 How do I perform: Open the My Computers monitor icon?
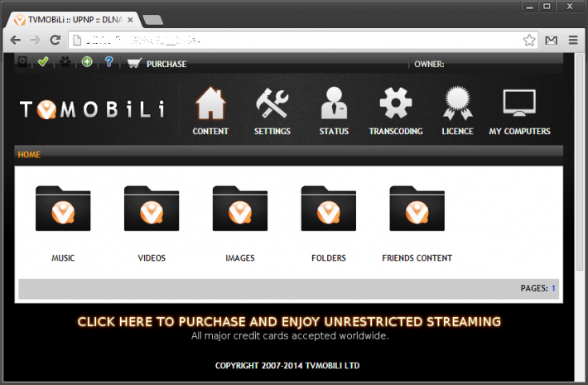point(519,103)
